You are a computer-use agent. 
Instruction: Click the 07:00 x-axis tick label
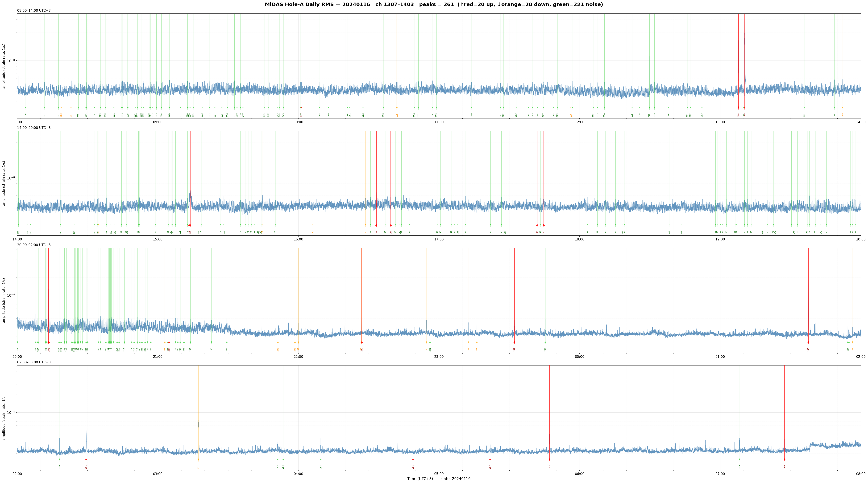tap(720, 474)
